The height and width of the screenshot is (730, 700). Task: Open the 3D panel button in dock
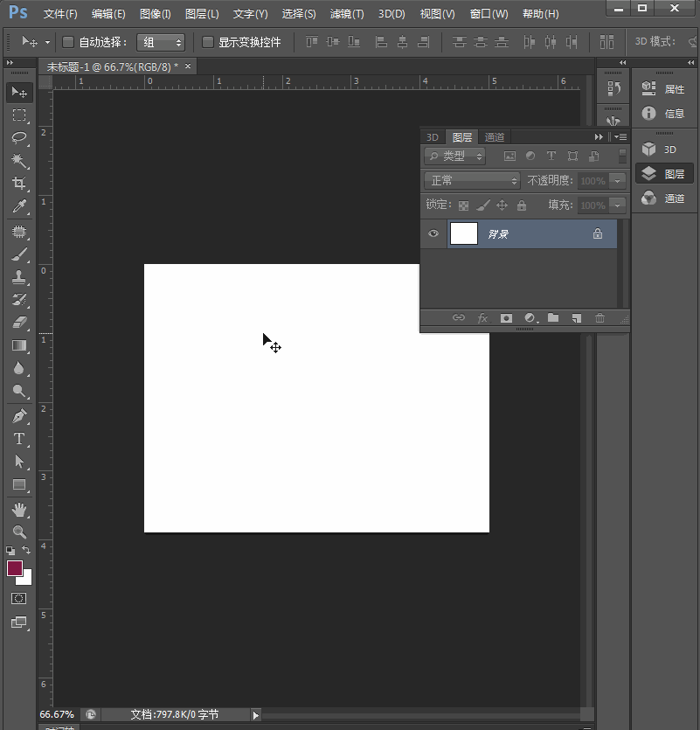coord(664,149)
